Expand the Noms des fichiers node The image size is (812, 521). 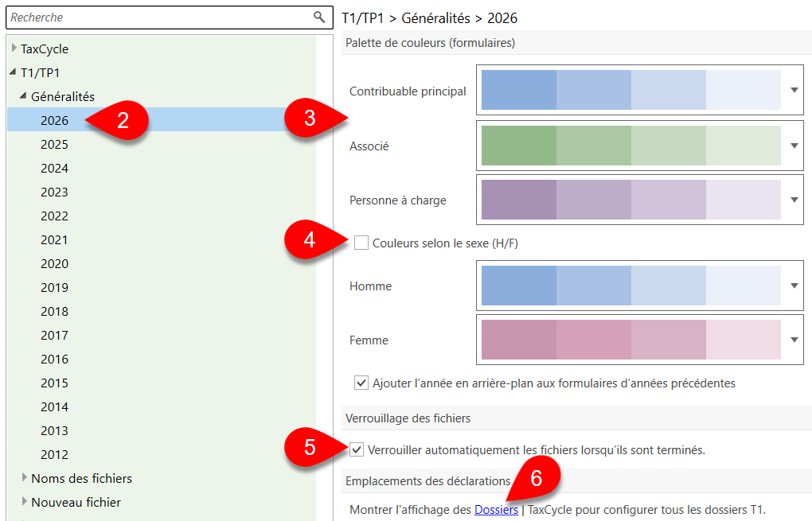25,477
